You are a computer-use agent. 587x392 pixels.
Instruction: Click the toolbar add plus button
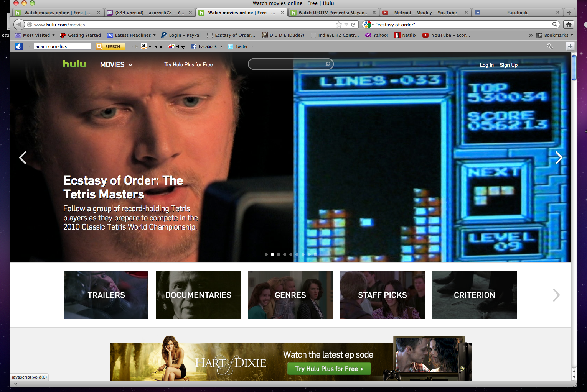[x=570, y=46]
